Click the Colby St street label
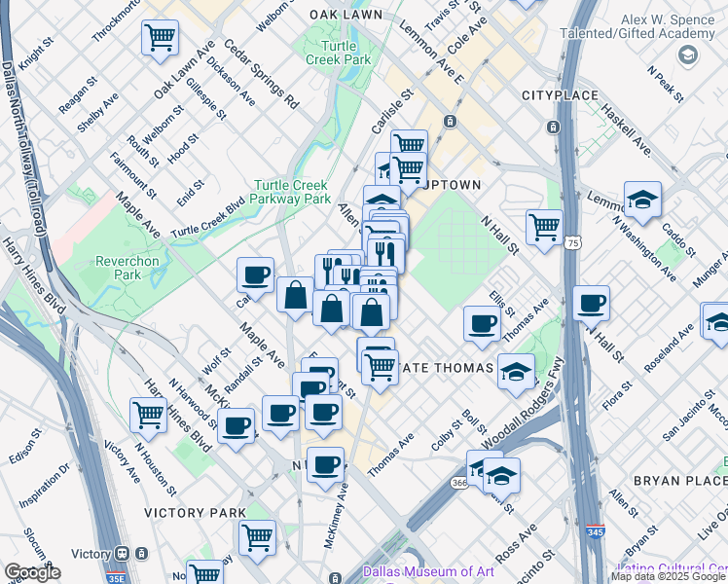 pyautogui.click(x=447, y=435)
